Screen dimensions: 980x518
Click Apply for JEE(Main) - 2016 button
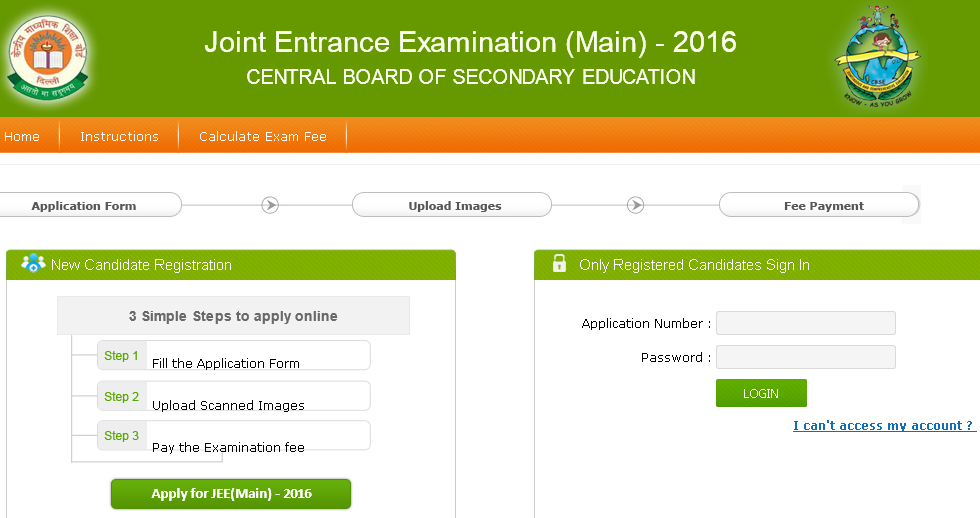tap(231, 494)
